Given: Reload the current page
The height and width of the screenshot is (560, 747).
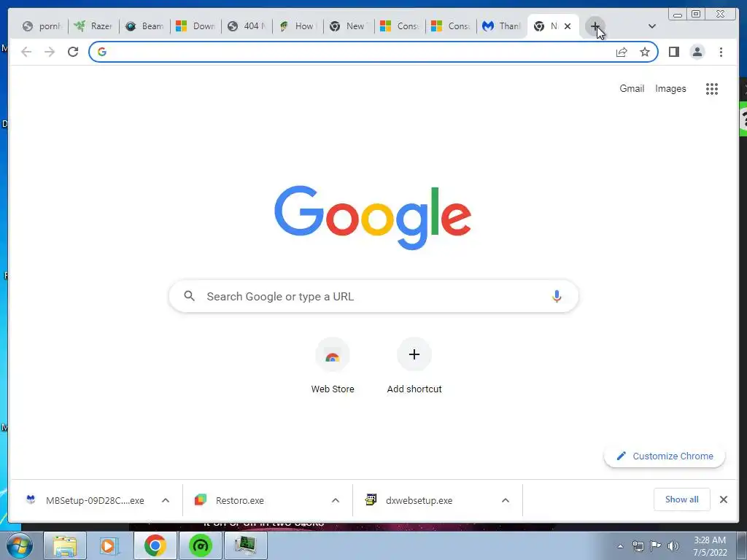Looking at the screenshot, I should tap(73, 52).
